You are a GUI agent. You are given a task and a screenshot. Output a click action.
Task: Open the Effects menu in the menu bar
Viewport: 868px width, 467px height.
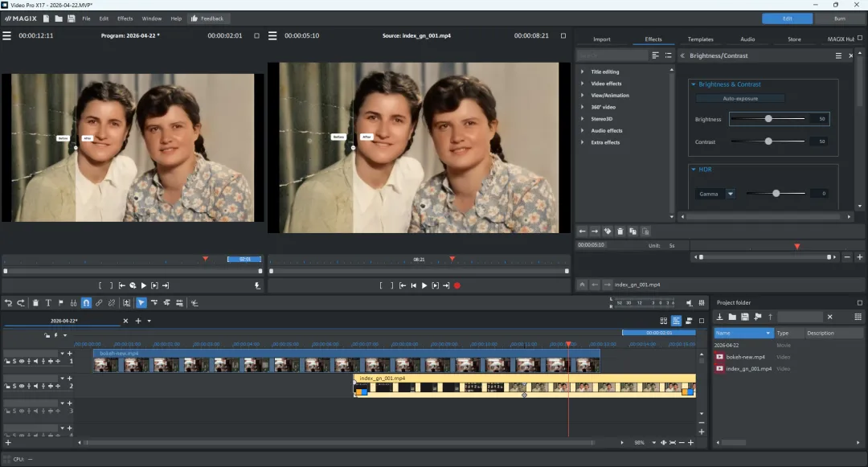point(125,18)
